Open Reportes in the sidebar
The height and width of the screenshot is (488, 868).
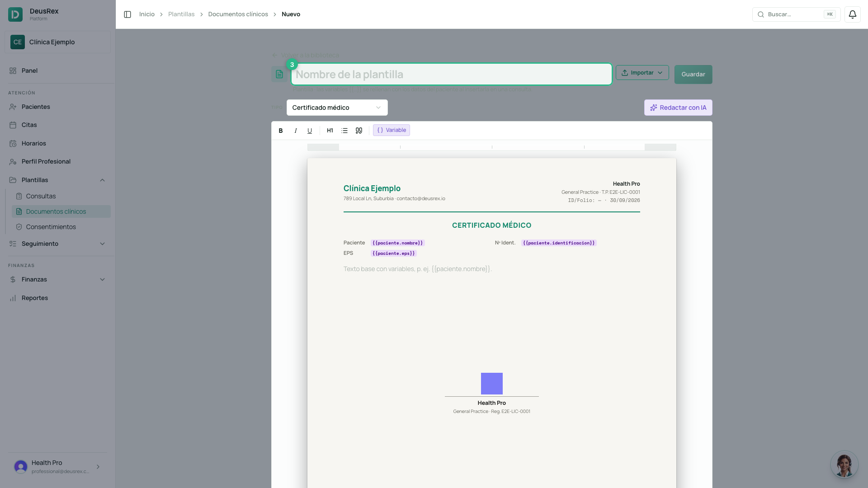tap(57, 298)
